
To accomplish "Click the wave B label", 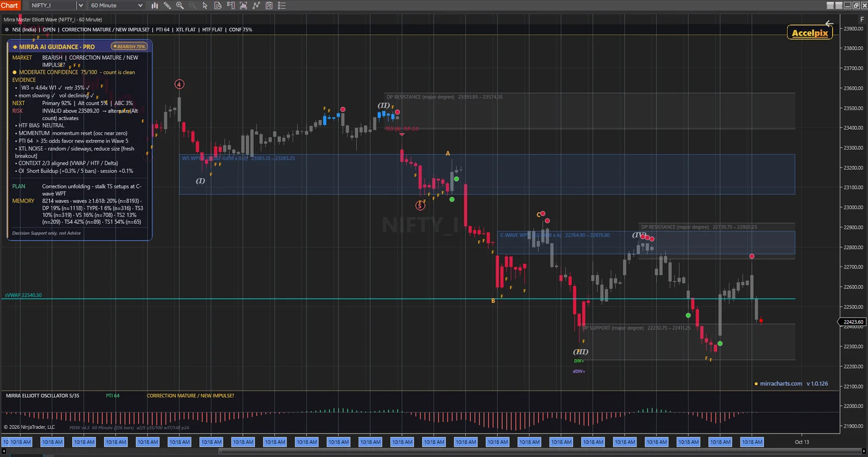I will pos(493,301).
